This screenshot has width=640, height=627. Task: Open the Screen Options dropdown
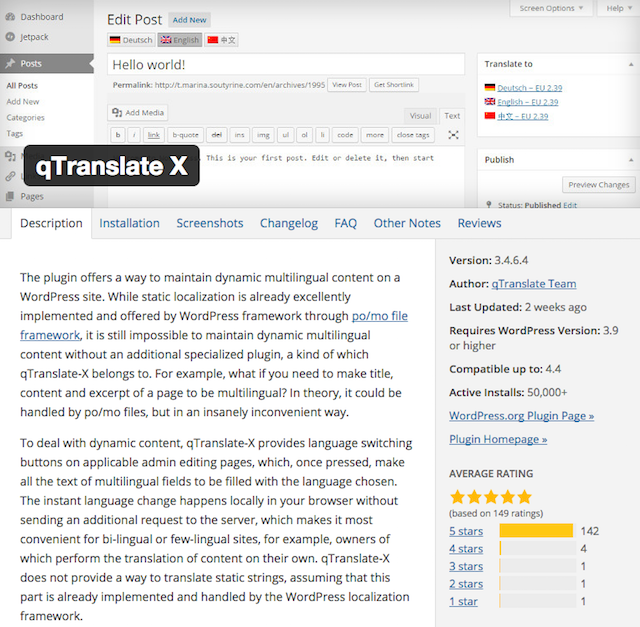click(x=551, y=8)
